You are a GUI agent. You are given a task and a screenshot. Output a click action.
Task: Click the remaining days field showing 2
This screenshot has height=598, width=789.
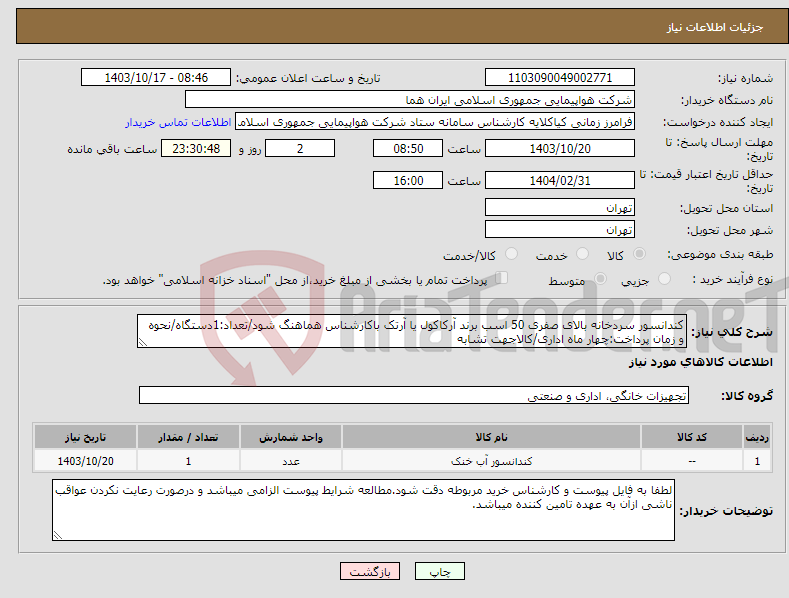300,148
